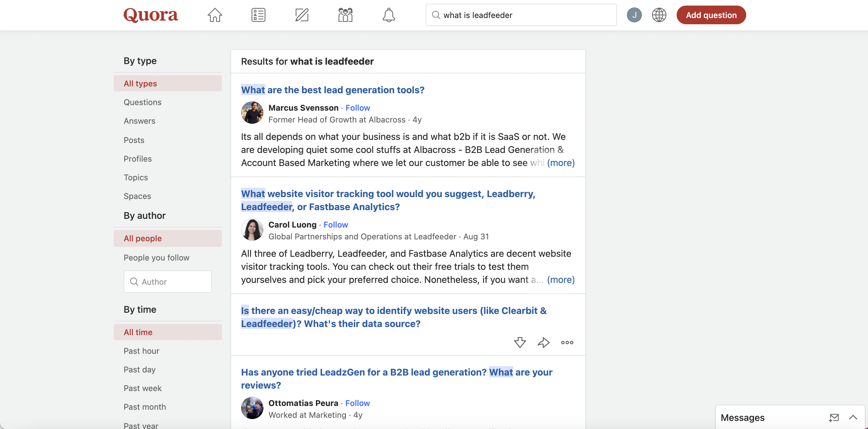This screenshot has width=868, height=429.
Task: Click 'Global Partnerships and Operations at Leadfeeder' credential
Action: point(362,237)
